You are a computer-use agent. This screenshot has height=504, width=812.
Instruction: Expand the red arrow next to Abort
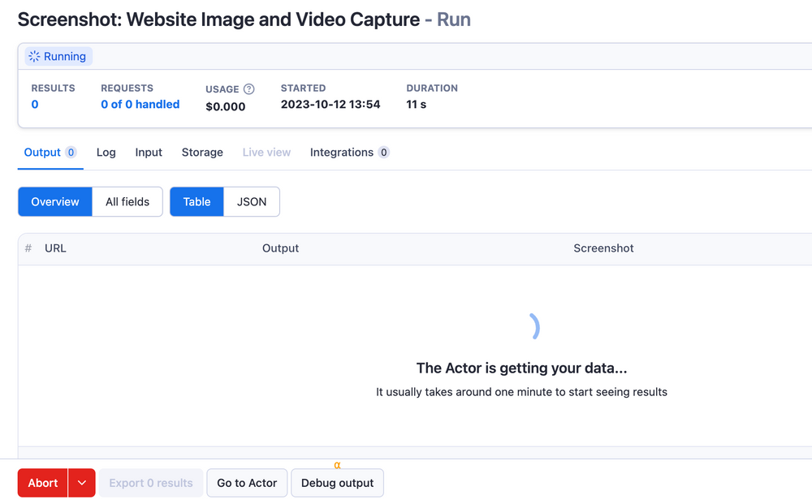coord(81,483)
